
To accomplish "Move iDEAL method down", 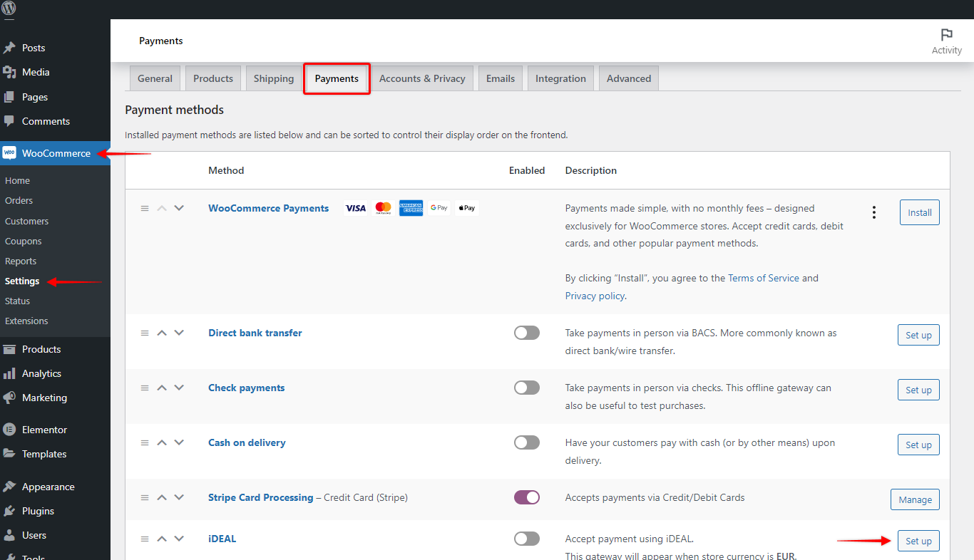I will (x=179, y=539).
